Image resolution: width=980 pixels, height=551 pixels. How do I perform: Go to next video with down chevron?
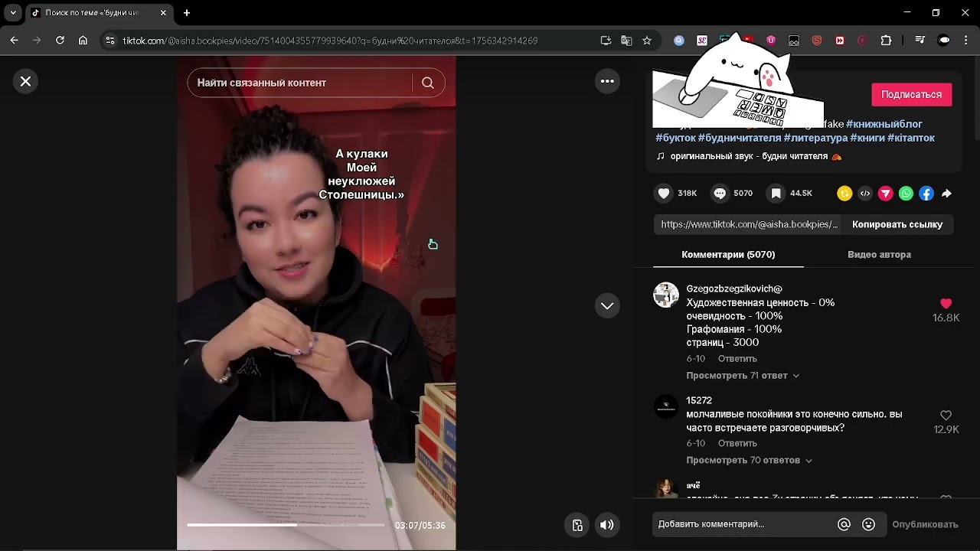tap(607, 305)
